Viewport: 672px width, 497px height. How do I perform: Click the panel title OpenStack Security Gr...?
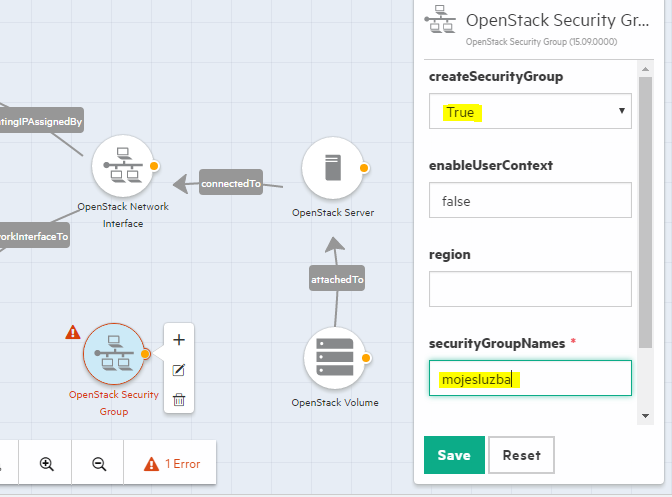tap(558, 20)
